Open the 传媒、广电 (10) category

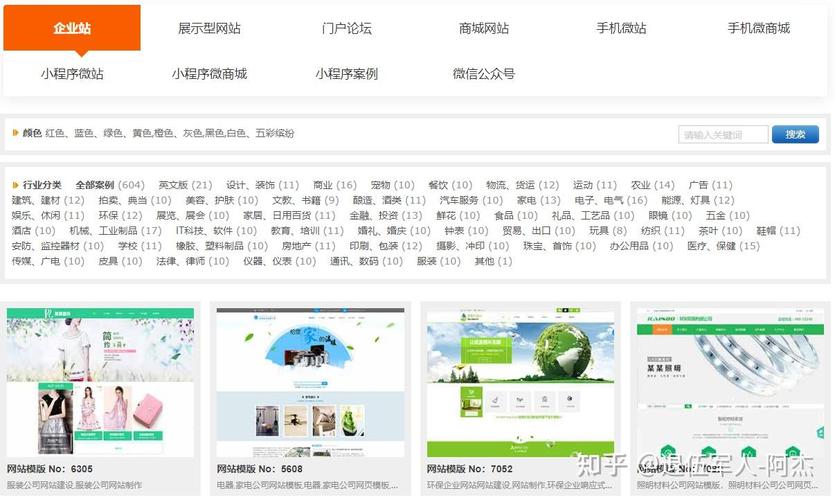48,261
